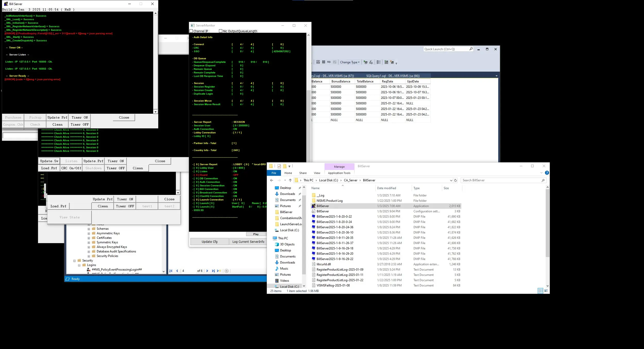Open the View ribbon tab
The height and width of the screenshot is (349, 644).
(x=317, y=173)
